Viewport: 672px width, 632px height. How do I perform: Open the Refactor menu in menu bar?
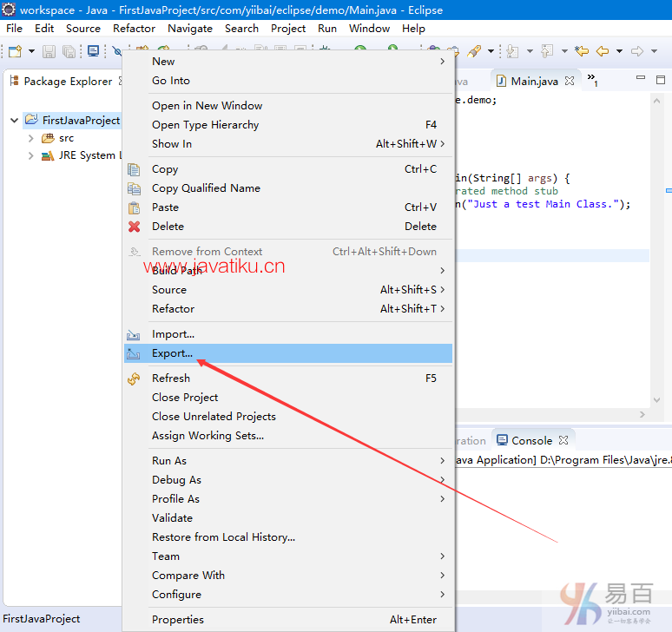[135, 29]
